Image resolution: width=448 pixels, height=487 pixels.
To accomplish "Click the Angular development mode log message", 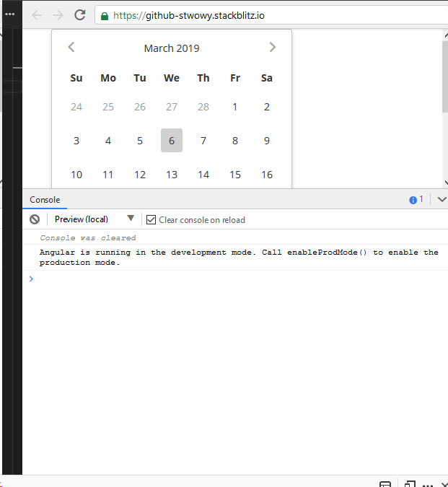I will tap(239, 257).
